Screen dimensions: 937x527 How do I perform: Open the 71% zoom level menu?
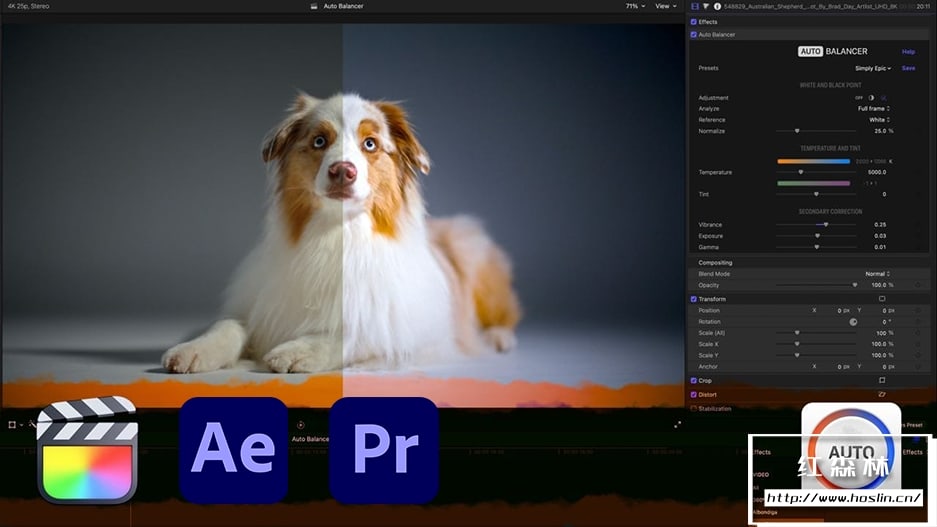634,6
